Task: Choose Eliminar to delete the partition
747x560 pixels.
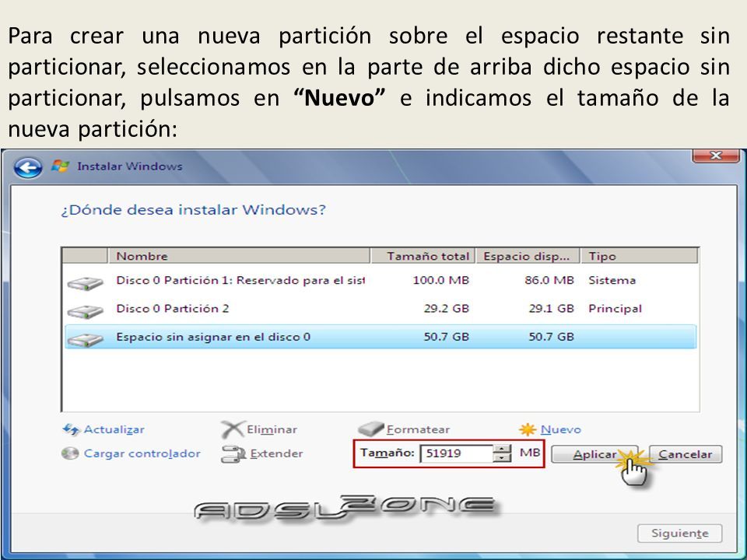Action: tap(272, 429)
